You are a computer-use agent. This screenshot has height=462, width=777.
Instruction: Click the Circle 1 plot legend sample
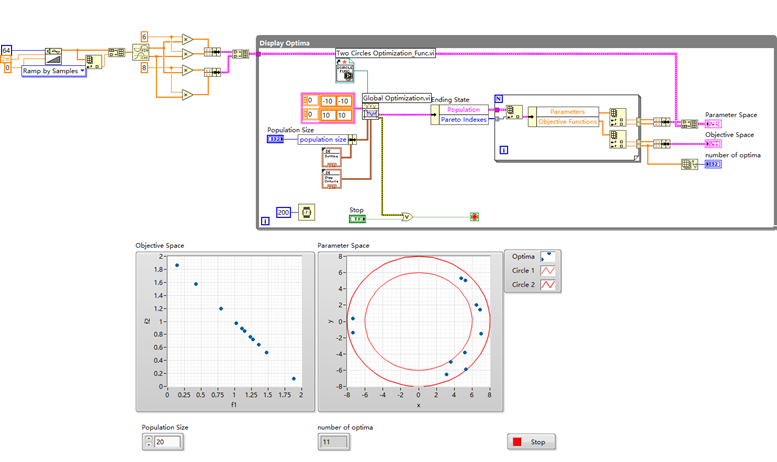tap(548, 271)
